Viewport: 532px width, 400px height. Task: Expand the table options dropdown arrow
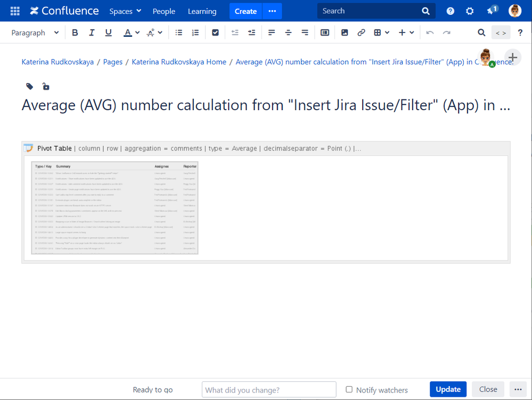click(x=387, y=32)
